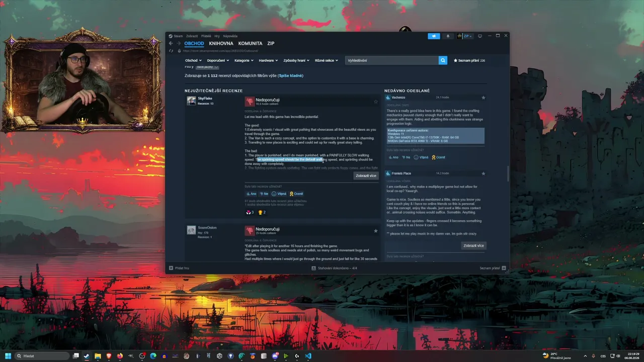Open Seznam přání wishlist

click(469, 60)
